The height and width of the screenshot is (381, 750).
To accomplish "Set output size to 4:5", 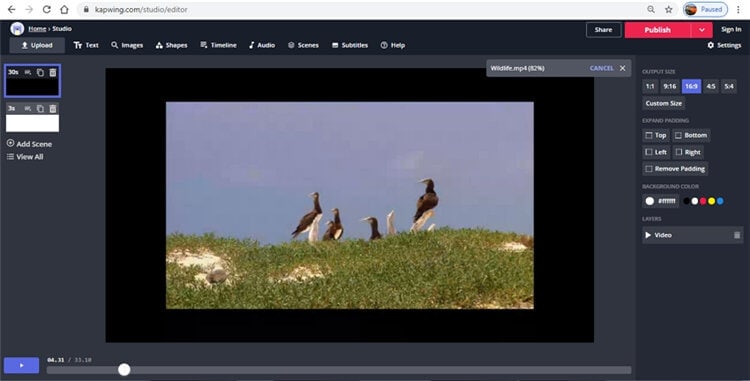I will pyautogui.click(x=711, y=86).
